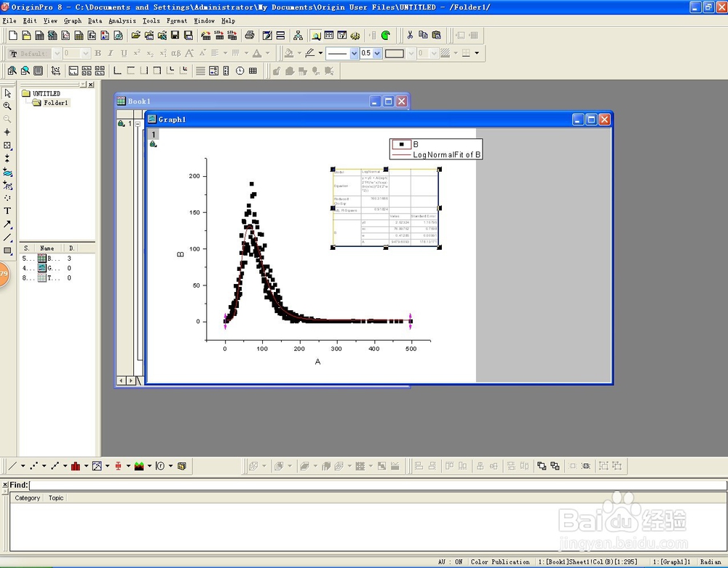Click the fill color bucket swatch
Image resolution: width=728 pixels, height=568 pixels.
coord(289,53)
